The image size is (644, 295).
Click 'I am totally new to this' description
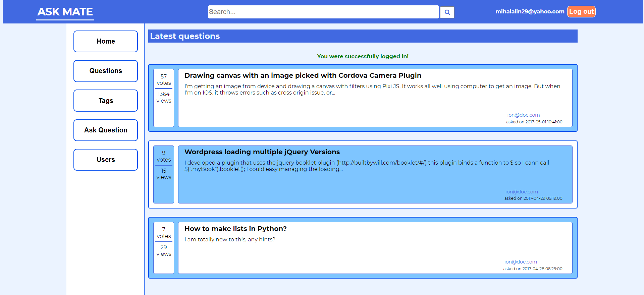pyautogui.click(x=230, y=239)
